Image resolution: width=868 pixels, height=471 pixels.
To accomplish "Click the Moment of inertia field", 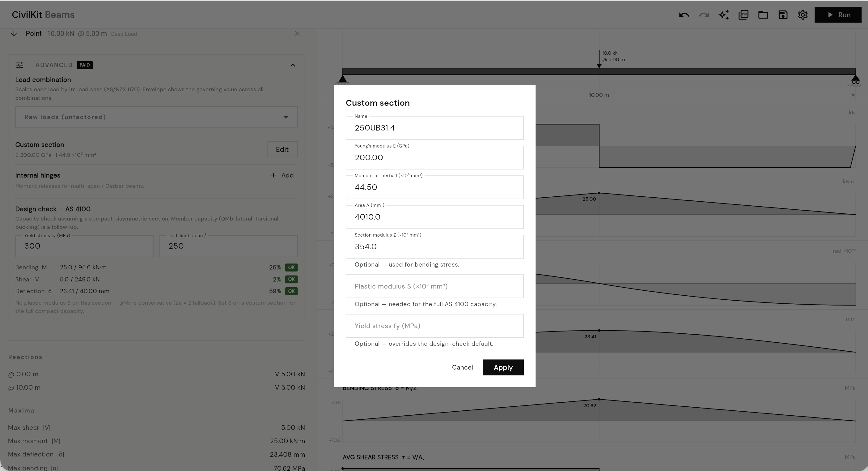I will coord(435,187).
